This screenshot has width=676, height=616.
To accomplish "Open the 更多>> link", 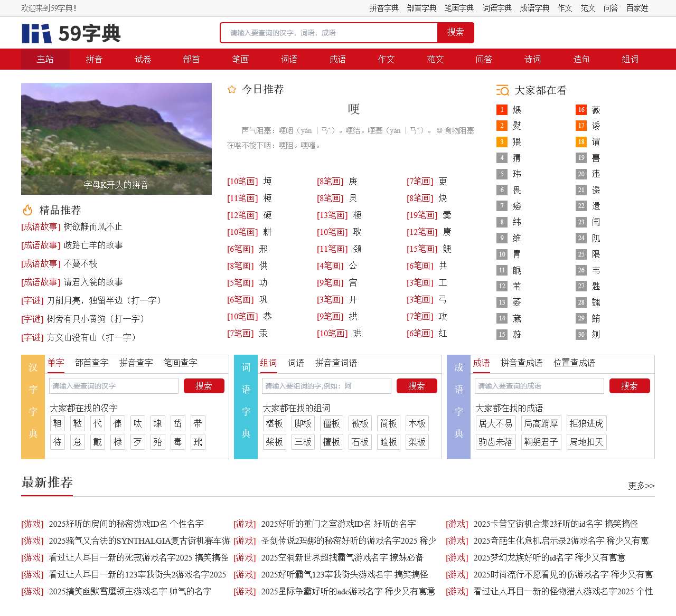I will pos(641,486).
